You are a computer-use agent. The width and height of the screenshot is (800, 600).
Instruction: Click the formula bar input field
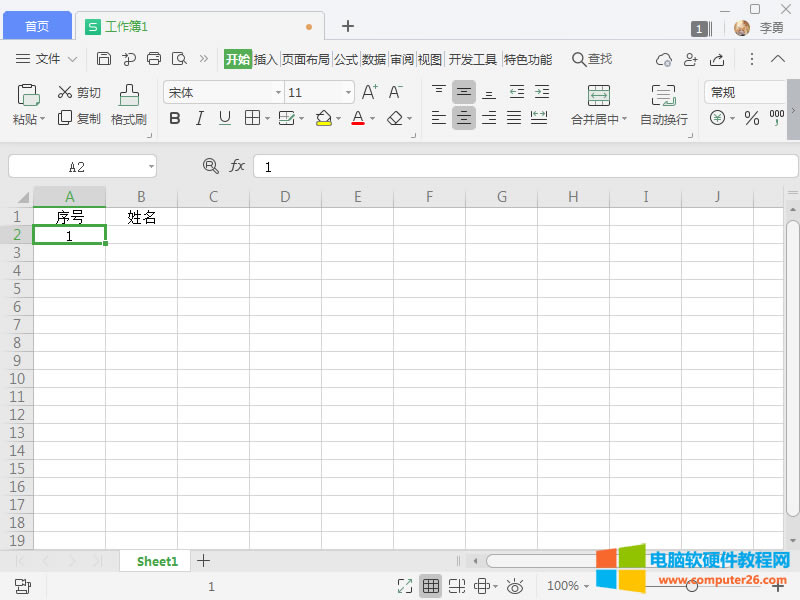(x=525, y=166)
